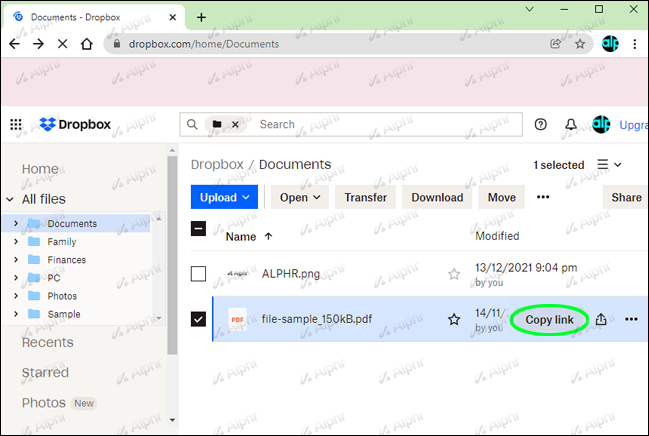Viewport: 649px width, 436px height.
Task: Uncheck the file-sample_150kB.pdf checkbox
Action: click(x=198, y=319)
